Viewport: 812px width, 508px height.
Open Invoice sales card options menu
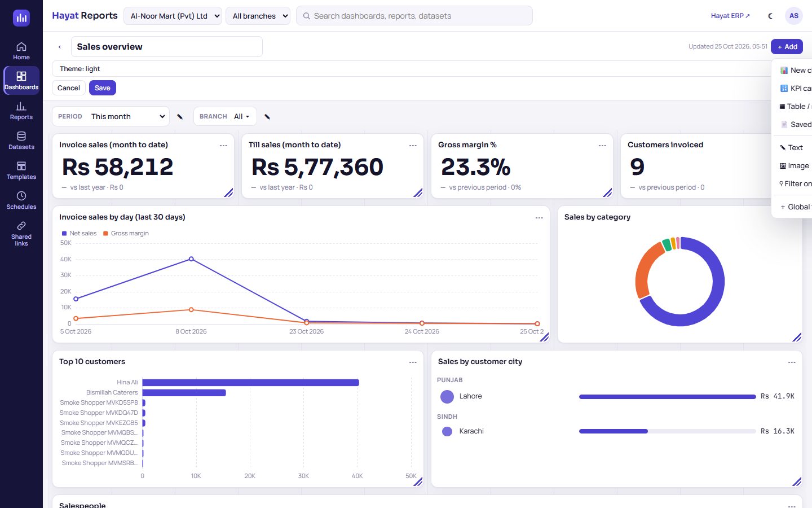[x=223, y=146]
